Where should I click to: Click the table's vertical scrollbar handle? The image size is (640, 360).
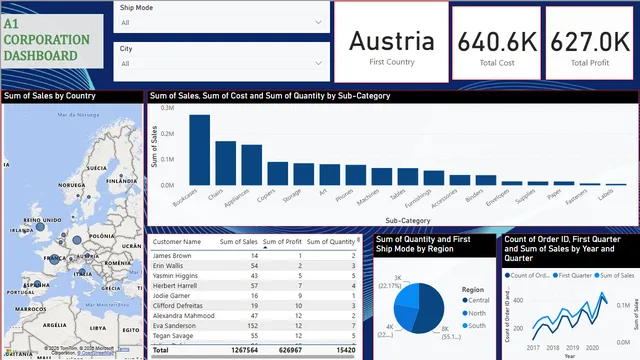click(x=358, y=240)
